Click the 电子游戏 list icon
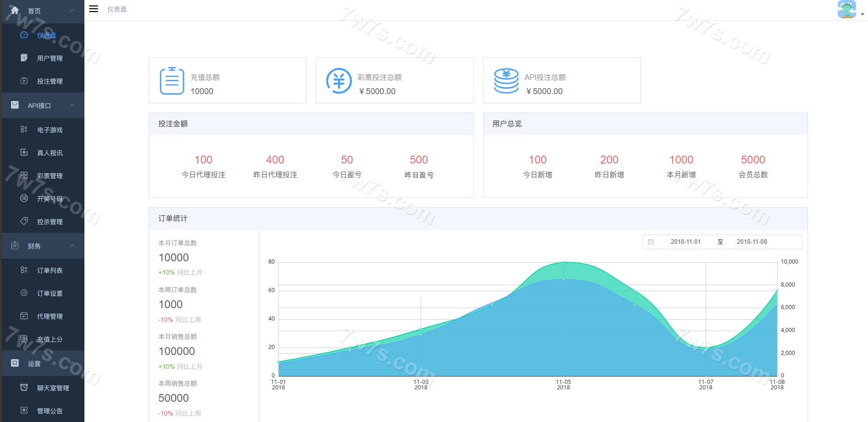The height and width of the screenshot is (422, 868). pyautogui.click(x=24, y=129)
